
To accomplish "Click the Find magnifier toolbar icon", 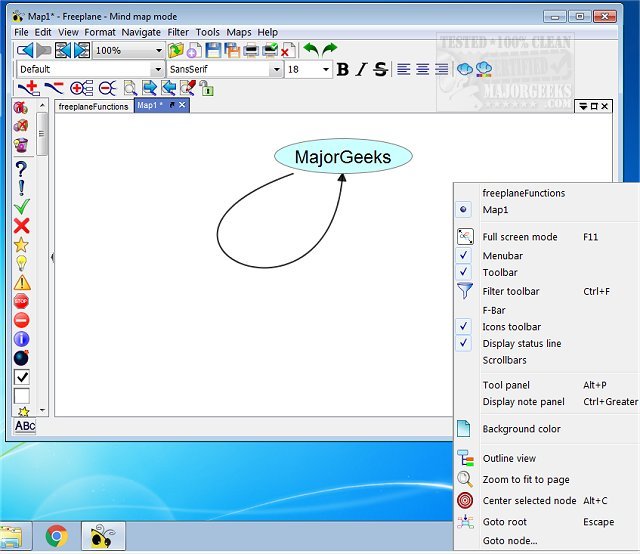I will [130, 88].
